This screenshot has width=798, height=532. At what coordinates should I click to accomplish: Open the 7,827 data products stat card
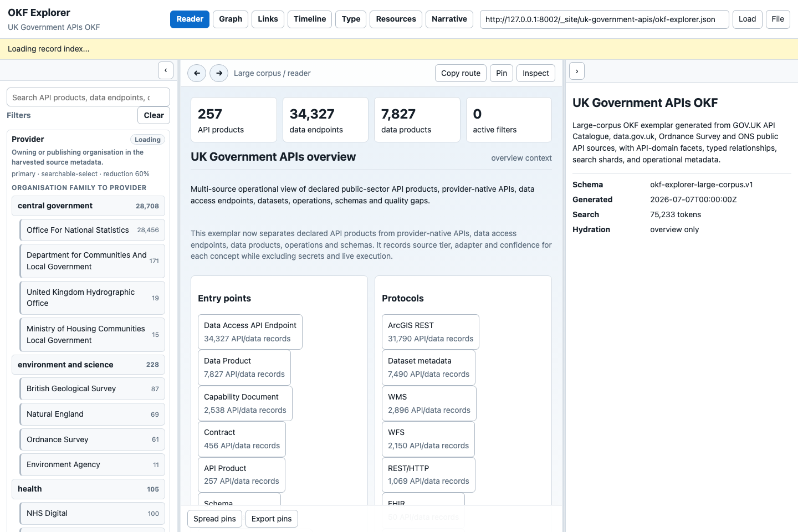tap(417, 120)
